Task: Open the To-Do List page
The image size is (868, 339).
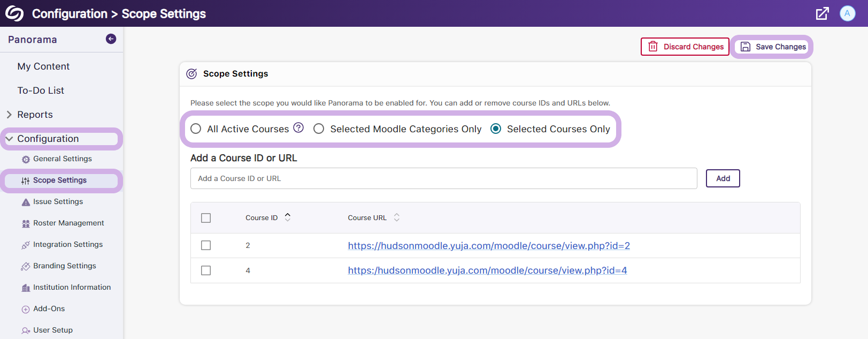Action: coord(41,91)
